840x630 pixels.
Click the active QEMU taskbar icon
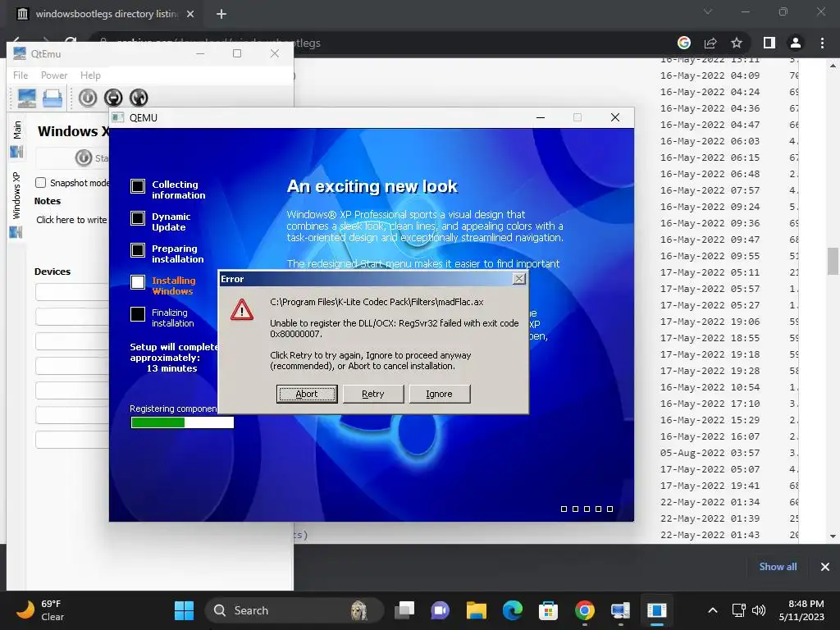click(x=656, y=610)
